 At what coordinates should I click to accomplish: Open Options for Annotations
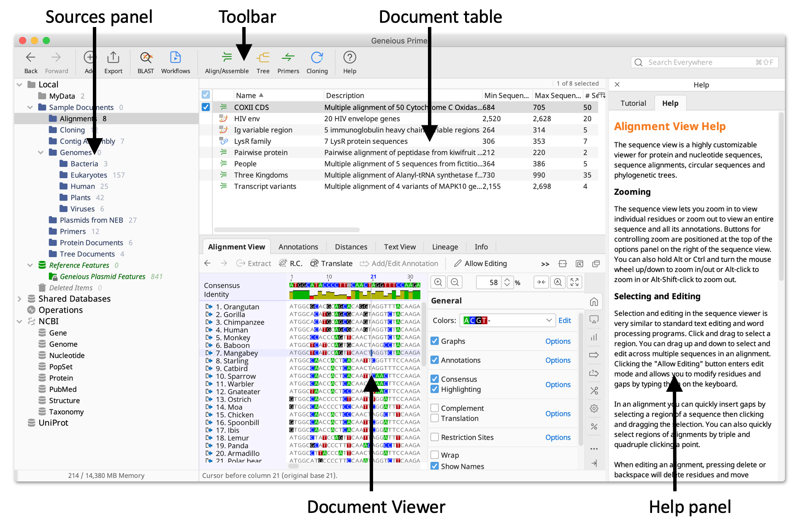pyautogui.click(x=558, y=360)
